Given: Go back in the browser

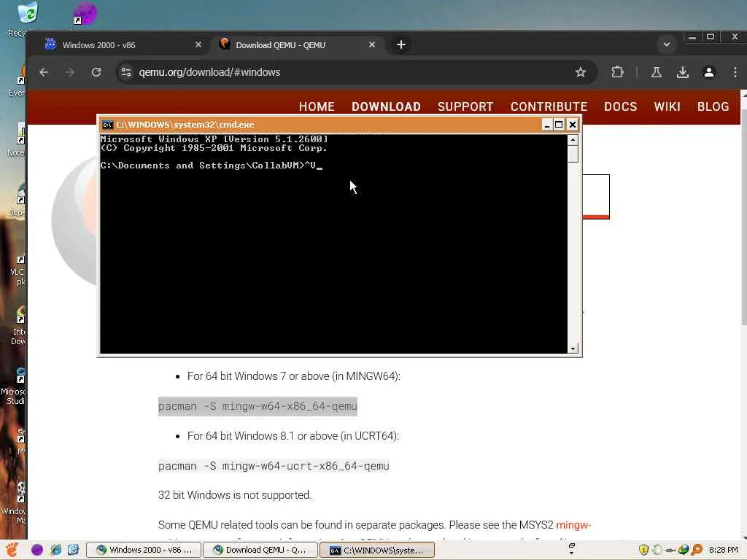Looking at the screenshot, I should [44, 72].
